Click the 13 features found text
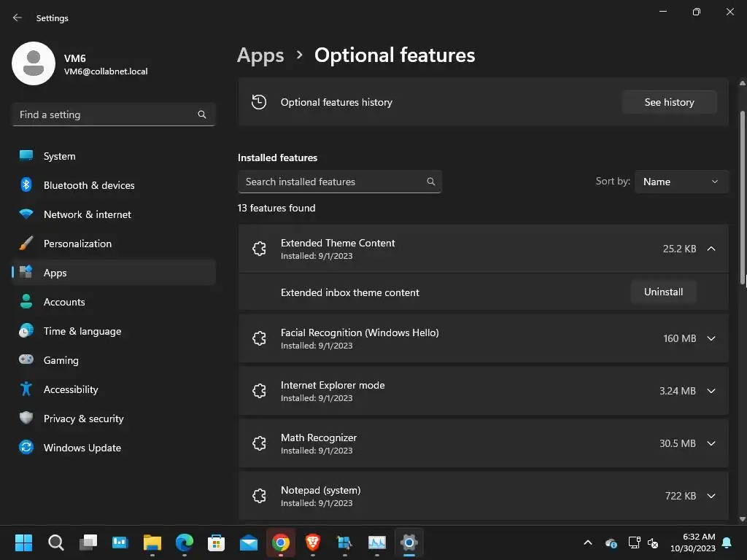747x560 pixels. coord(276,208)
